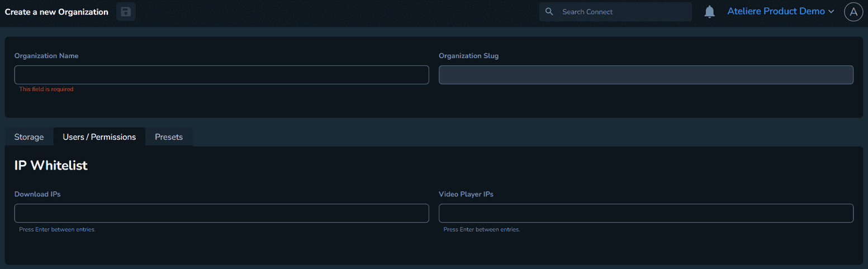Click the hint text under Video Player IPs
Screen dimensions: 868x269
coord(482,230)
